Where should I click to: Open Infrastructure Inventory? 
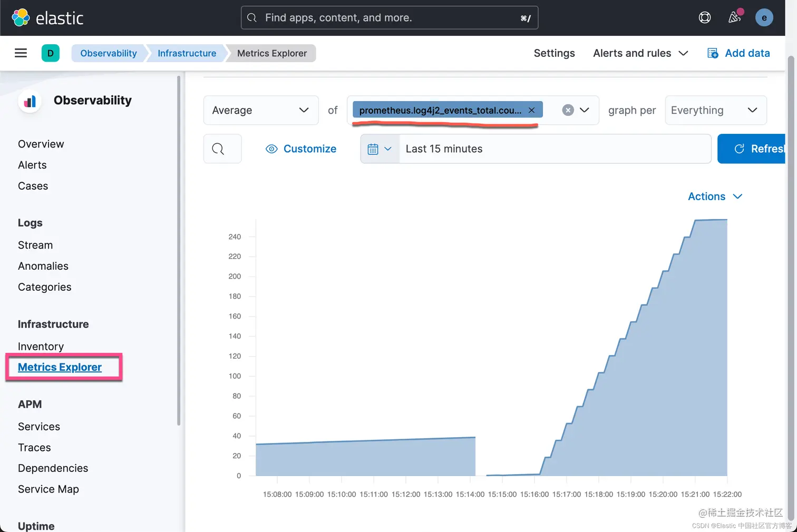coord(41,347)
